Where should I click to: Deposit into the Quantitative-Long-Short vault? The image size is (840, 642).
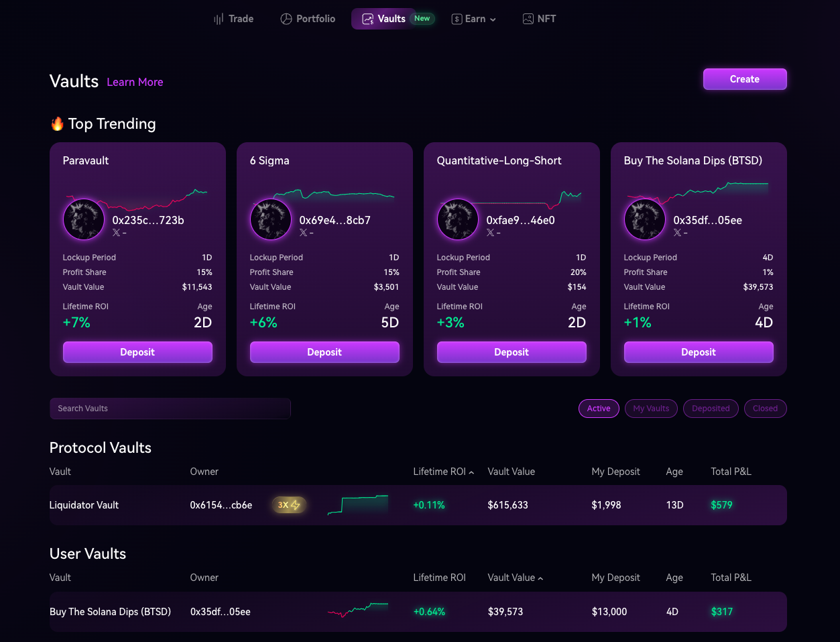pyautogui.click(x=512, y=352)
